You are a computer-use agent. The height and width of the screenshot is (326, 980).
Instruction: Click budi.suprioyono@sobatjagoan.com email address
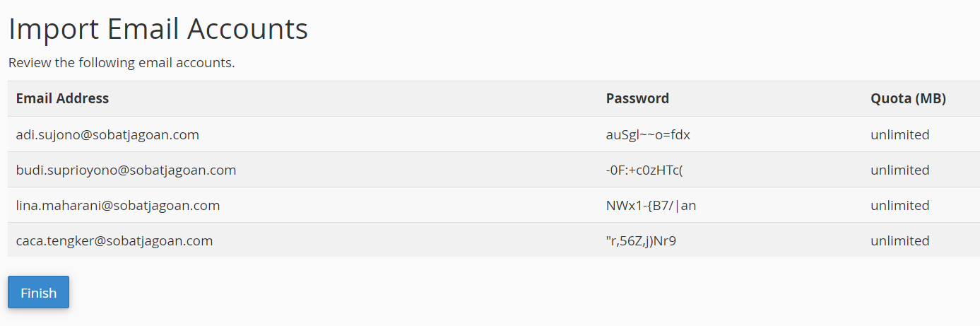click(x=126, y=170)
